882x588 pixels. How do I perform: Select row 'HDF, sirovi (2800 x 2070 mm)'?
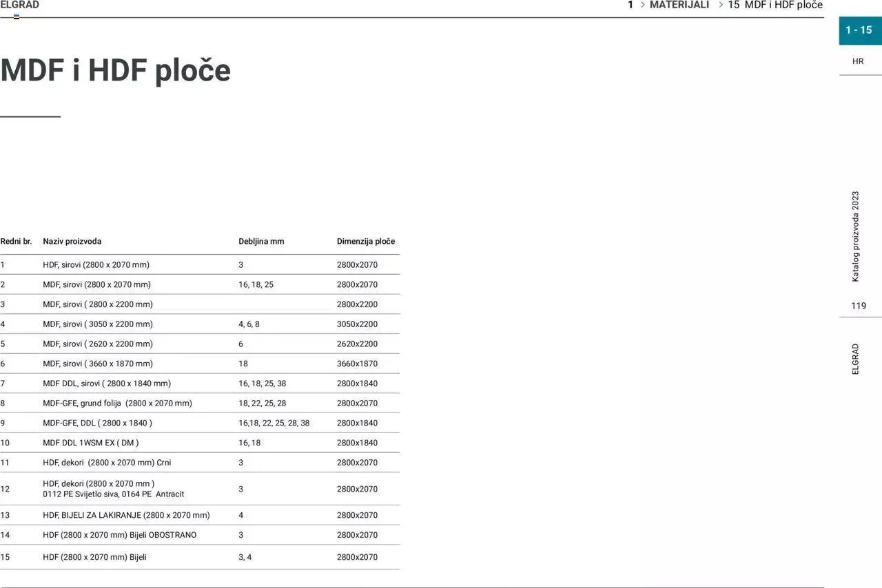tap(96, 265)
